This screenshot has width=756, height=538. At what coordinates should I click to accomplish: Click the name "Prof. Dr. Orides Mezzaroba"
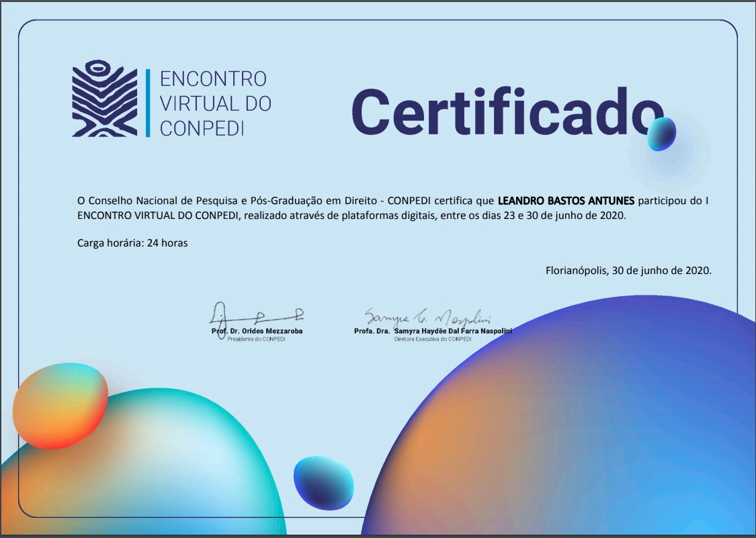tap(257, 331)
